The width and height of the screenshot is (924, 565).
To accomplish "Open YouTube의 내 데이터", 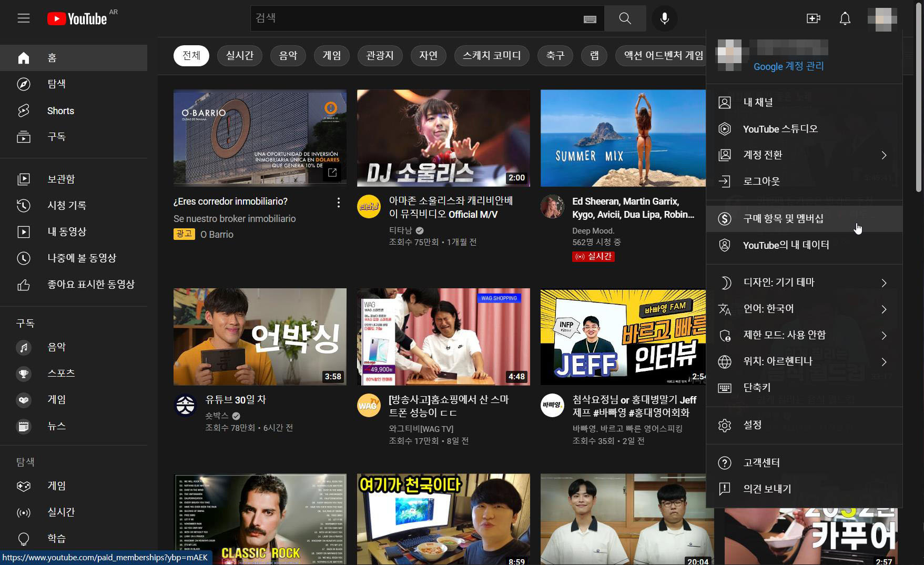I will coord(804,245).
